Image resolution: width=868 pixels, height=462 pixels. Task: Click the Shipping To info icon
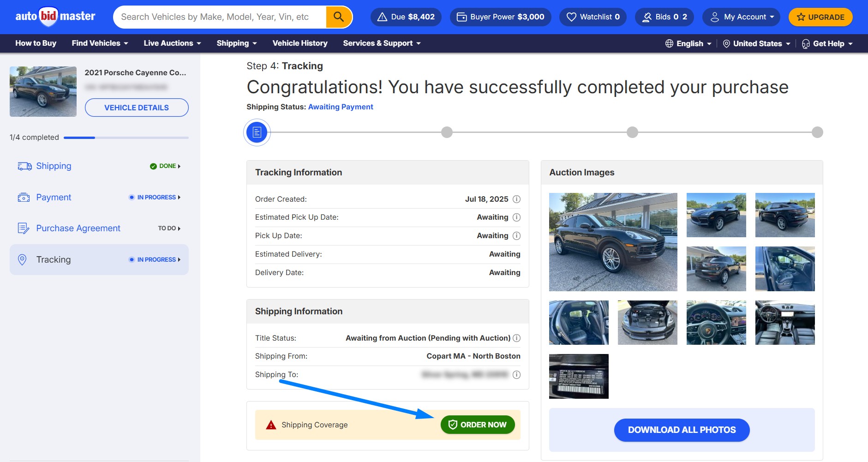tap(516, 375)
